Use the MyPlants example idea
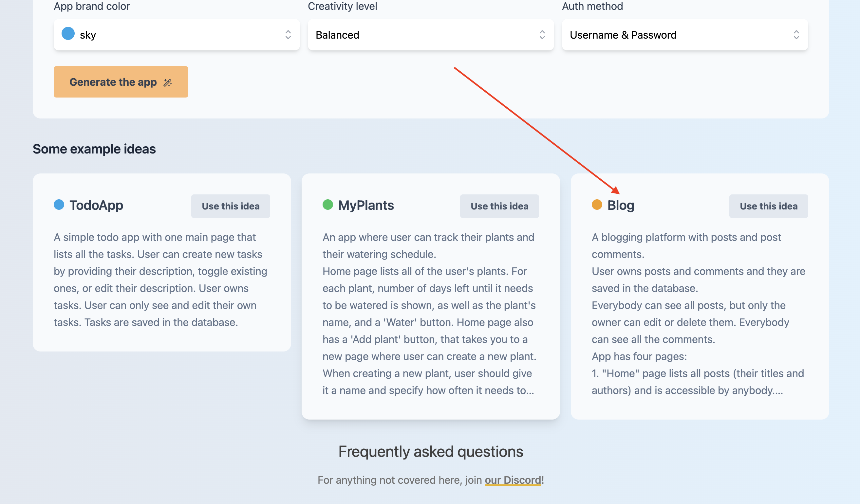 [499, 206]
